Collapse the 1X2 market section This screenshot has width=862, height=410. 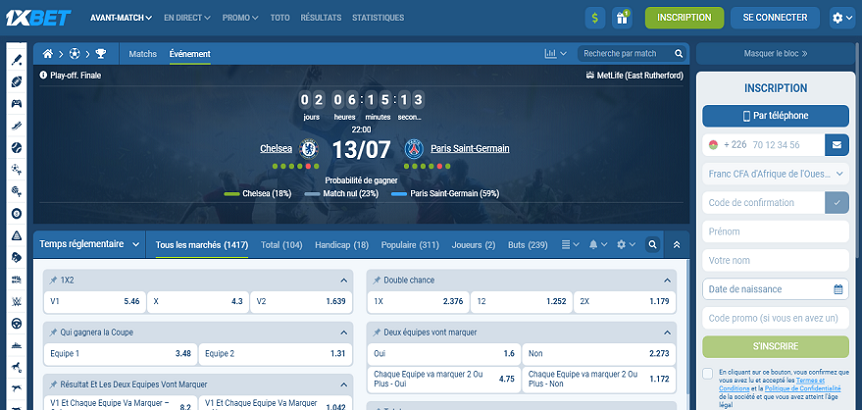(344, 280)
